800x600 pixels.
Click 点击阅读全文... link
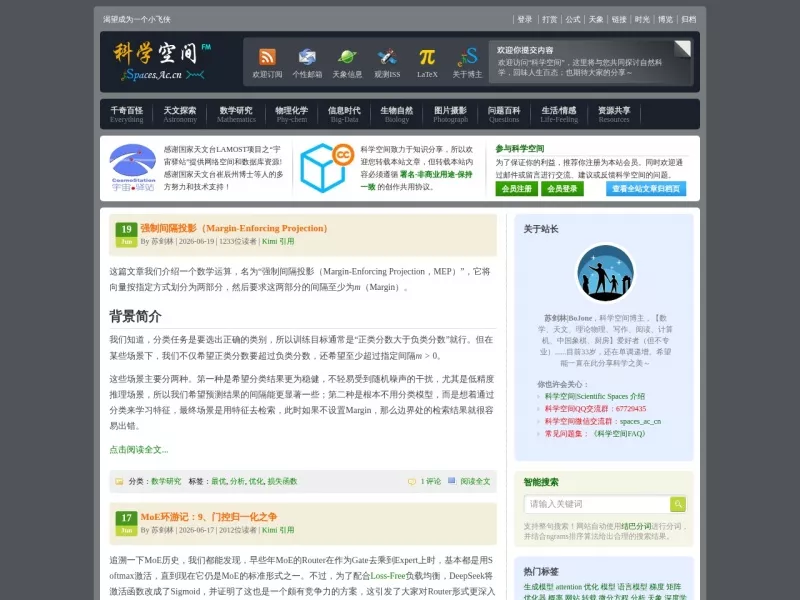click(x=139, y=449)
